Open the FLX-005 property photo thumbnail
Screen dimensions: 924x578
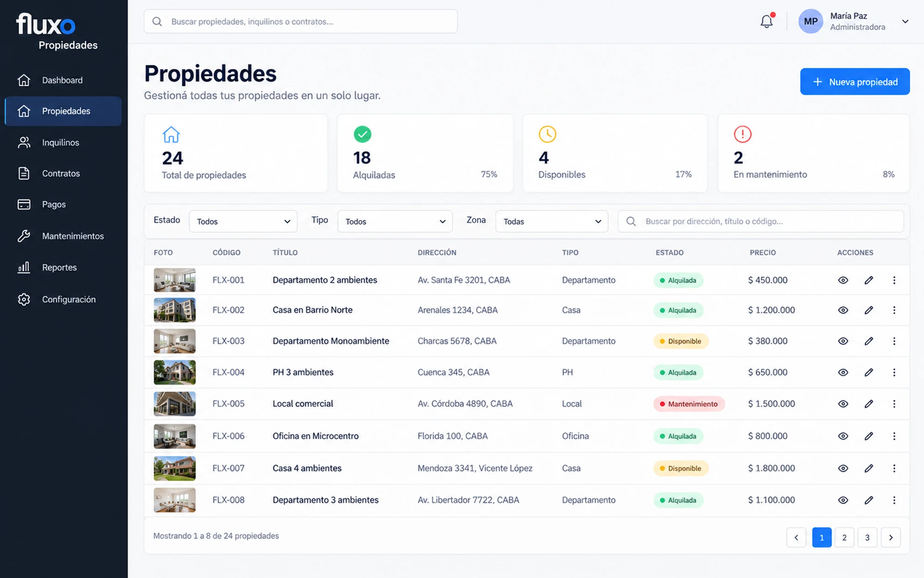[175, 404]
